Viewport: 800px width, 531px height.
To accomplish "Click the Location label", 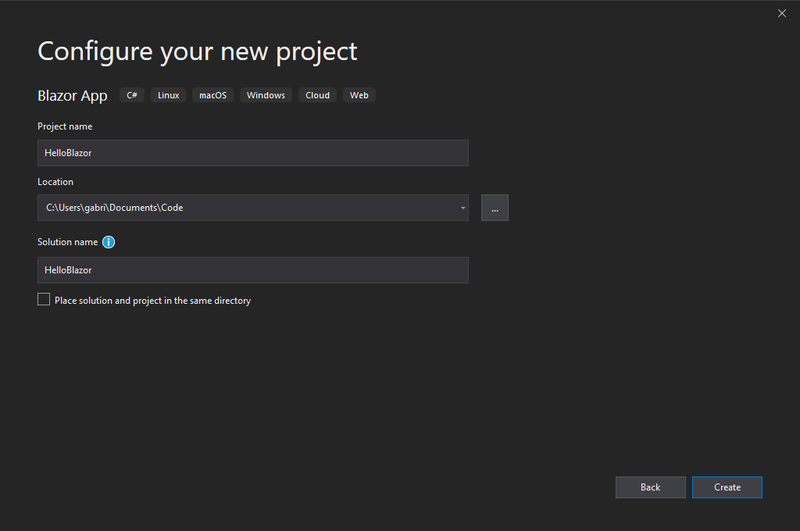I will (x=56, y=182).
